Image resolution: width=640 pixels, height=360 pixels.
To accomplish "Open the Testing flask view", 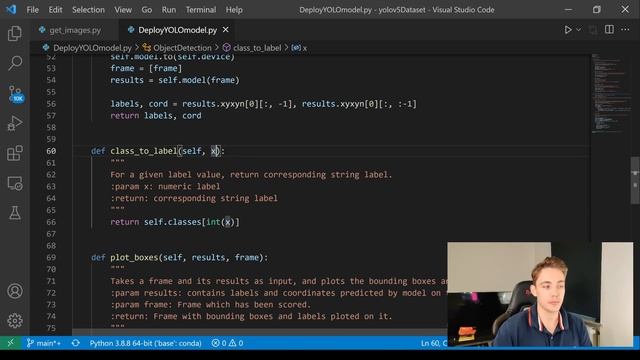I will tap(15, 213).
